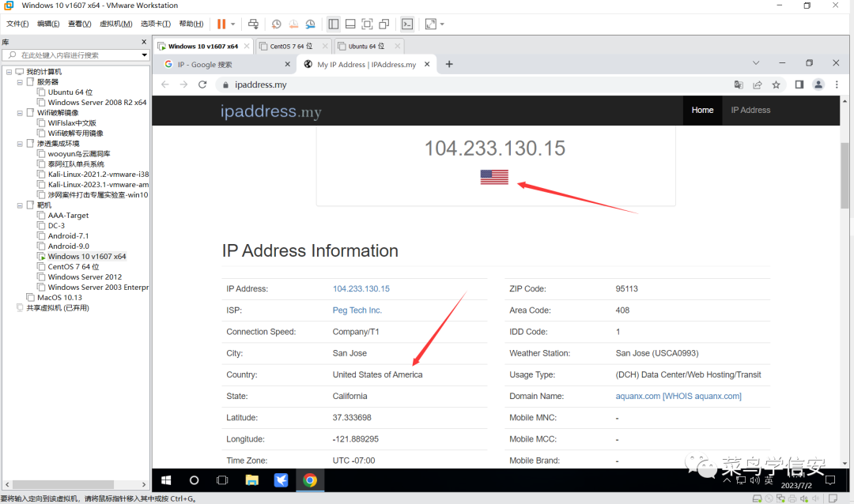Screen dimensions: 854x504
Task: Select the DC-3 virtual machine
Action: click(x=56, y=225)
